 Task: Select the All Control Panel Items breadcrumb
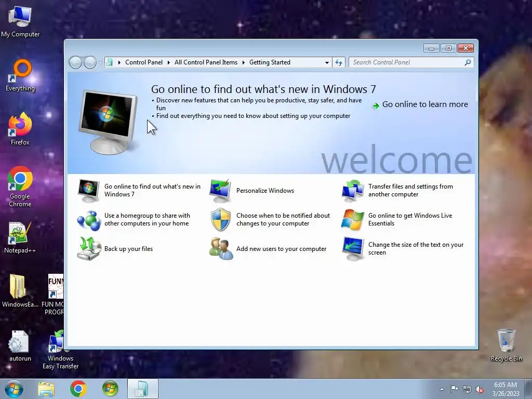tap(206, 62)
